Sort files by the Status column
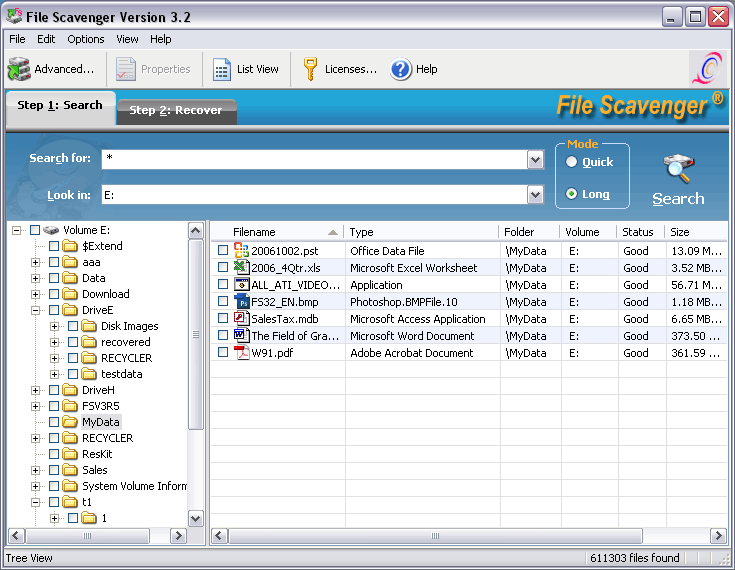Image resolution: width=735 pixels, height=570 pixels. coord(638,232)
